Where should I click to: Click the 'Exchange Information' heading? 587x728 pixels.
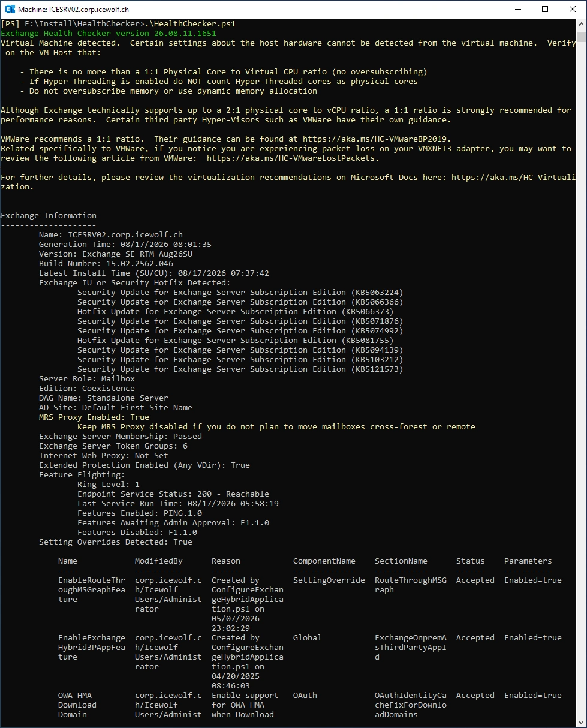pos(49,216)
